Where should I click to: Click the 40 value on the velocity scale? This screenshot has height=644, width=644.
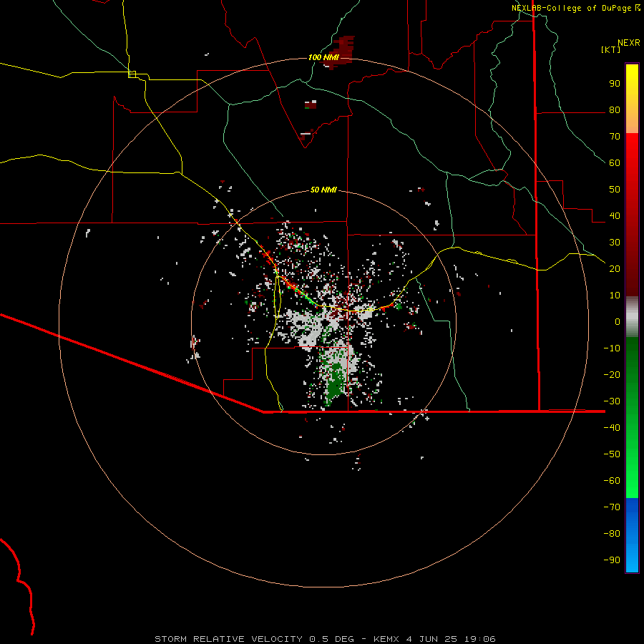(615, 215)
